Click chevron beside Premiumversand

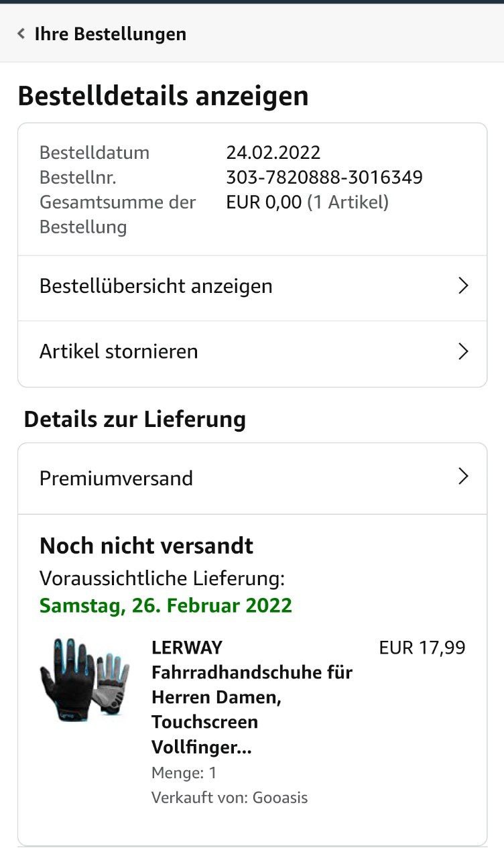coord(462,477)
